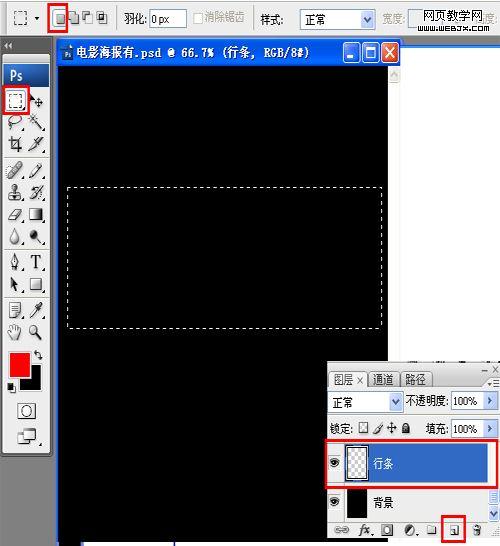Toggle the 消除锯齿 anti-alias checkbox
This screenshot has height=546, width=500.
click(x=198, y=18)
